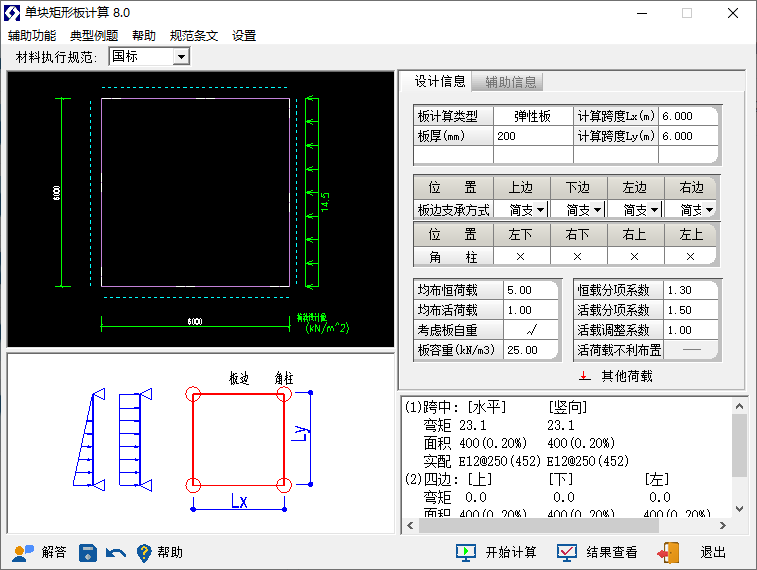757x570 pixels.
Task: Toggle the 左上 corner column mark
Action: [690, 257]
